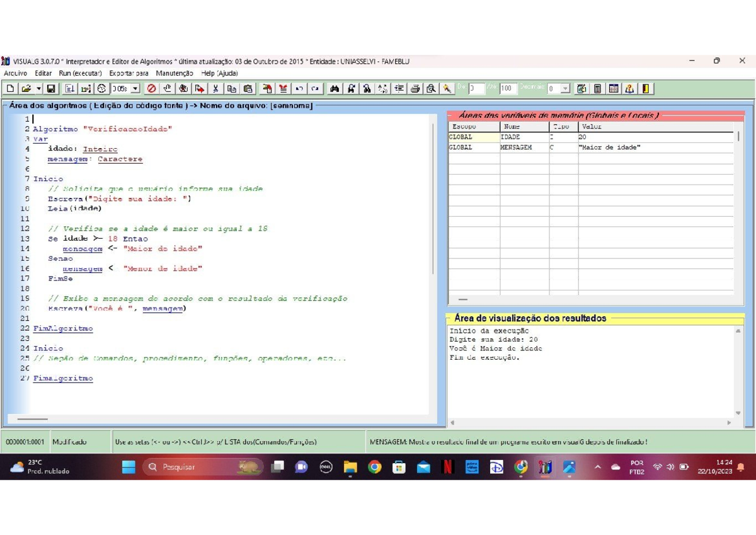
Task: Toggle the timer clock icon
Action: pos(101,89)
